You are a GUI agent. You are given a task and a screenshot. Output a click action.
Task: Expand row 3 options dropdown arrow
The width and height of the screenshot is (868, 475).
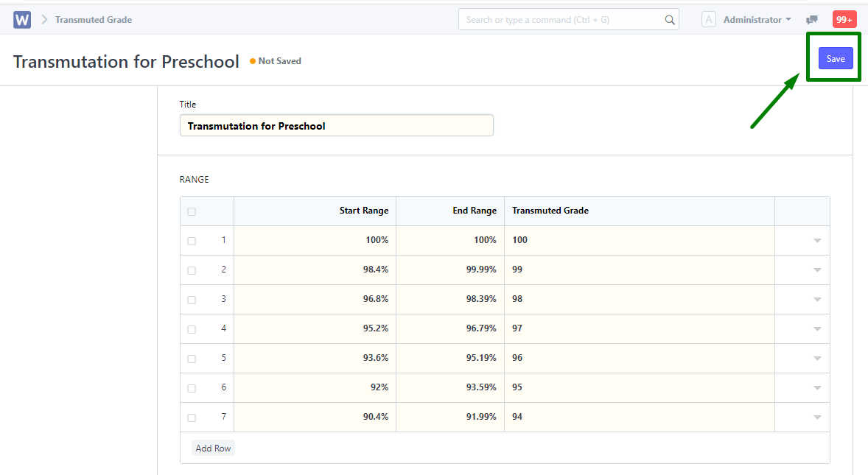(817, 299)
